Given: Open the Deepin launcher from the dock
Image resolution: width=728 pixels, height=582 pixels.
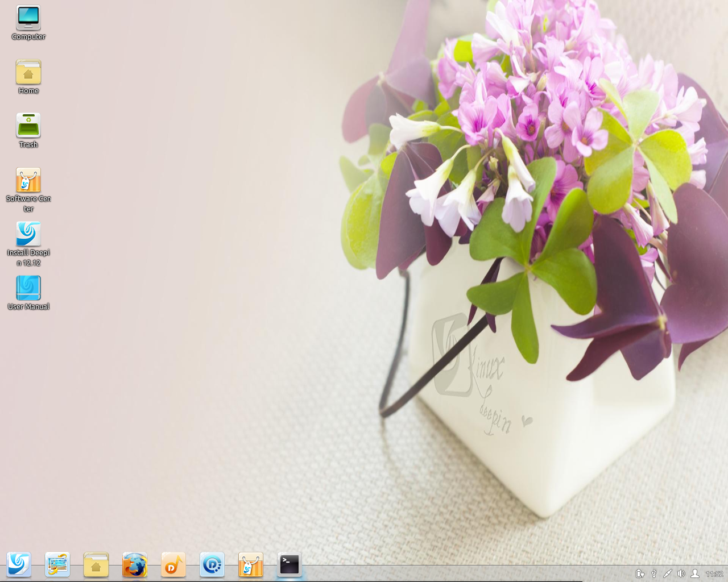Looking at the screenshot, I should point(19,564).
